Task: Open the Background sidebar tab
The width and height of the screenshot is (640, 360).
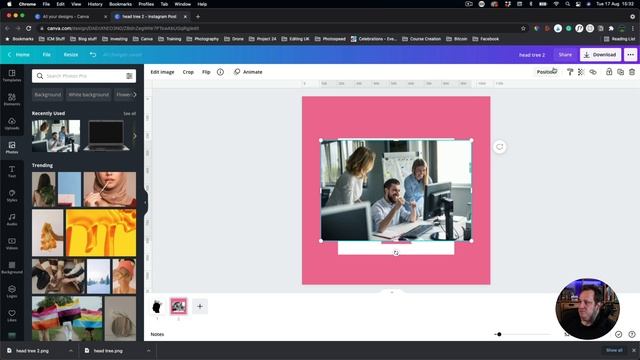Action: 12,267
